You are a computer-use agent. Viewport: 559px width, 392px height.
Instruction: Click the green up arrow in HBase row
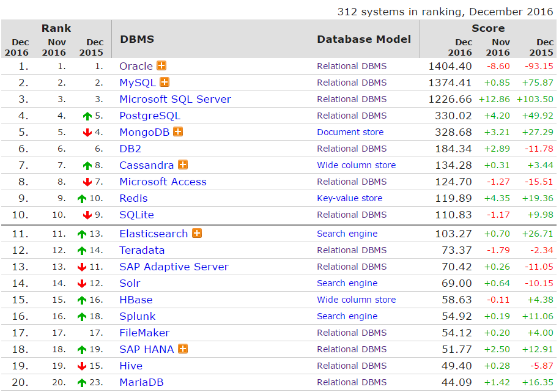[x=82, y=300]
